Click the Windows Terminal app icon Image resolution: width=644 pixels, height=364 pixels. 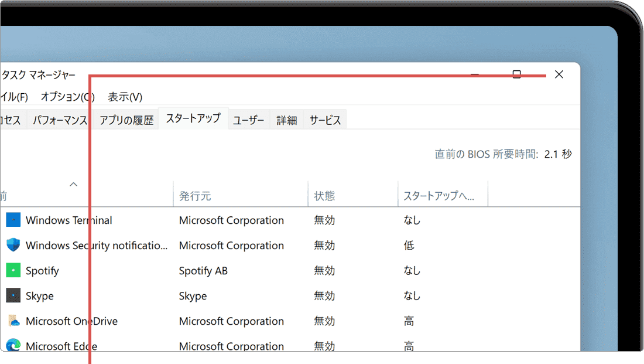13,220
